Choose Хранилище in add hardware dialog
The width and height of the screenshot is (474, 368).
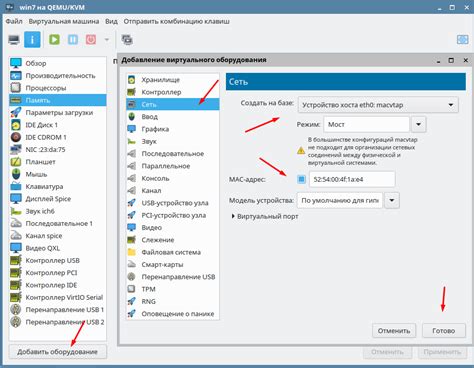tap(173, 80)
